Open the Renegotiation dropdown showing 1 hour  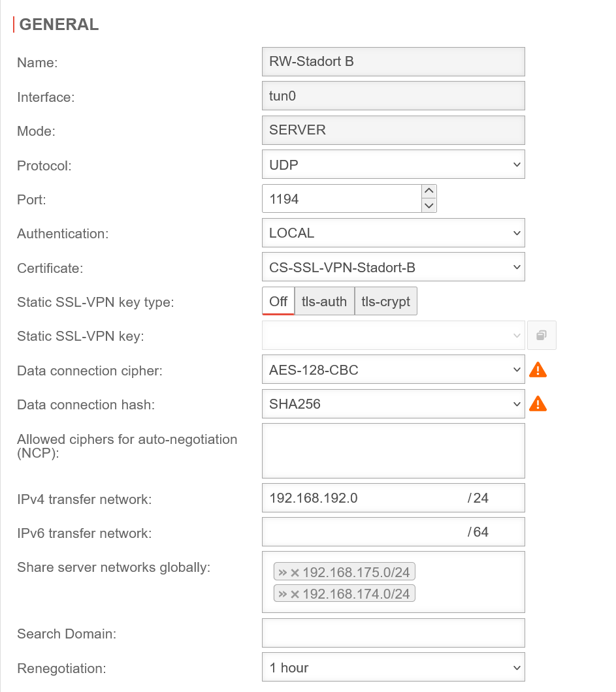tap(393, 668)
